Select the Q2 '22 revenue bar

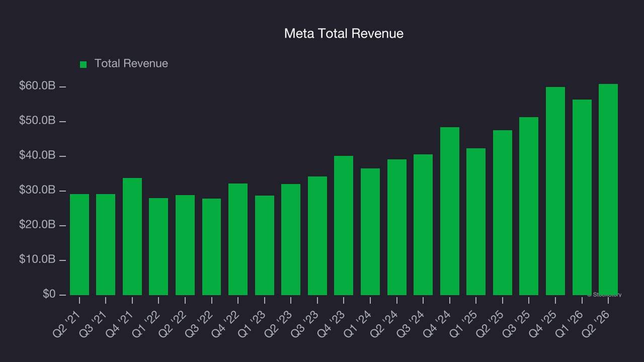tap(185, 245)
